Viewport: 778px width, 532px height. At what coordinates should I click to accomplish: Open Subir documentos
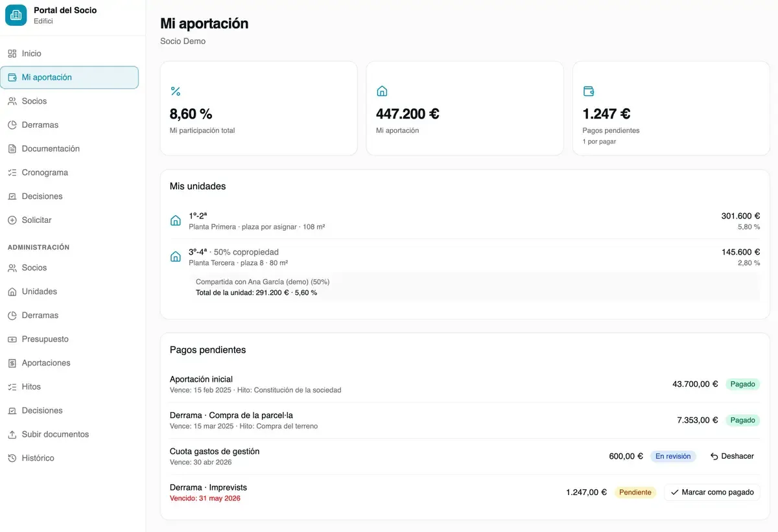(69, 435)
